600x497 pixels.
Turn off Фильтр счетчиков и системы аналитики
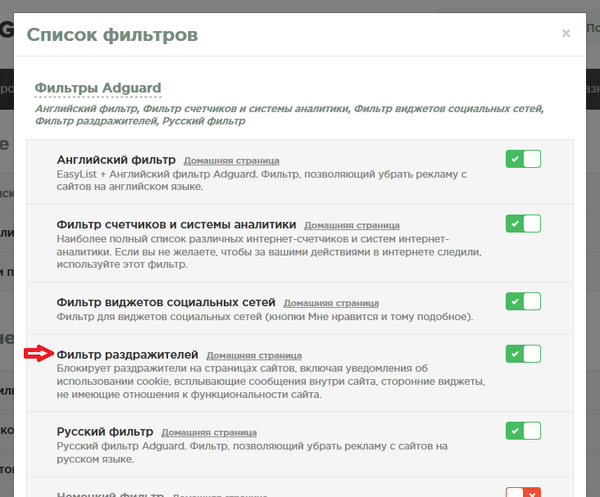tap(523, 224)
